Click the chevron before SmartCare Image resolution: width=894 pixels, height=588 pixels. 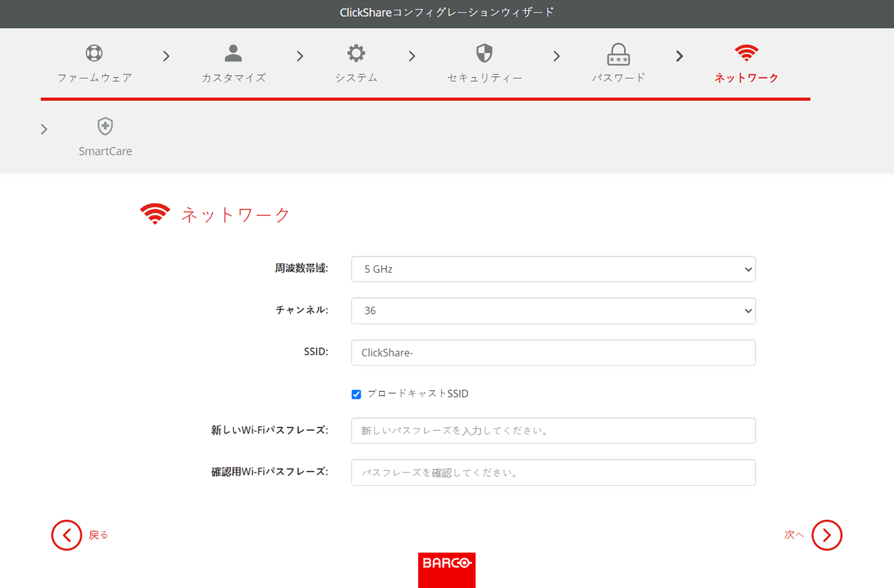tap(44, 130)
